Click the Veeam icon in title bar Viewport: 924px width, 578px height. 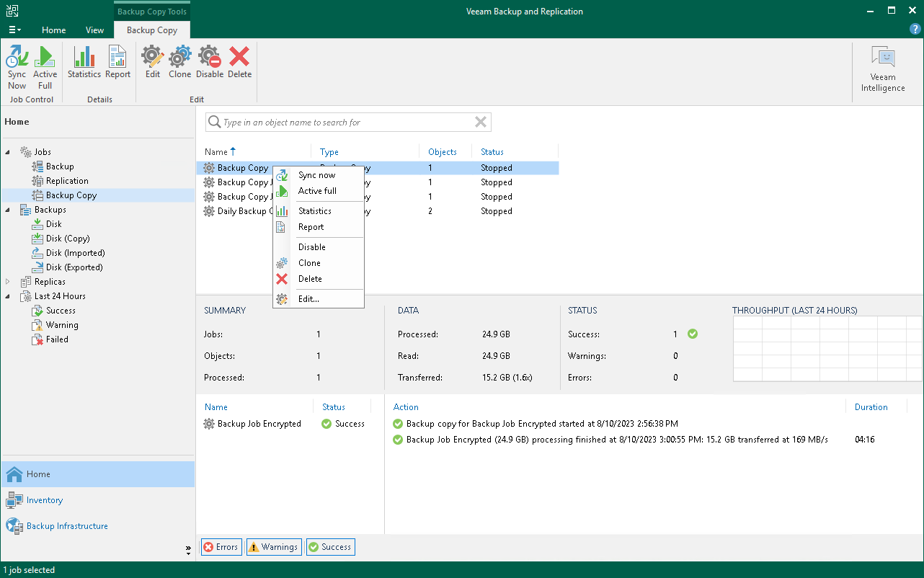coord(13,11)
